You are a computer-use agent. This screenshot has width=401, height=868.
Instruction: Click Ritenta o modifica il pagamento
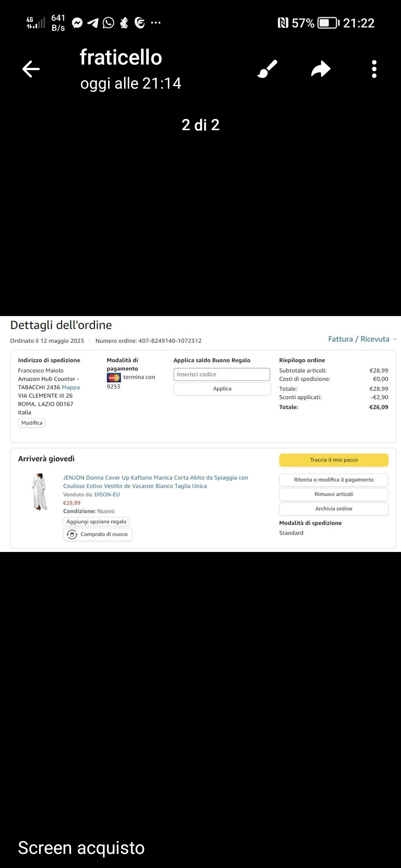334,480
